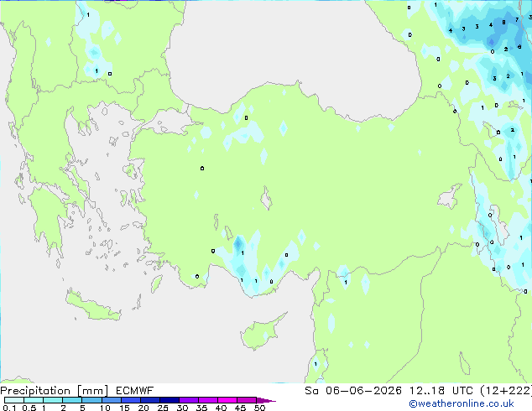This screenshot has width=532, height=411.
Task: Click the 'Precipitation' title text
Action: point(35,391)
